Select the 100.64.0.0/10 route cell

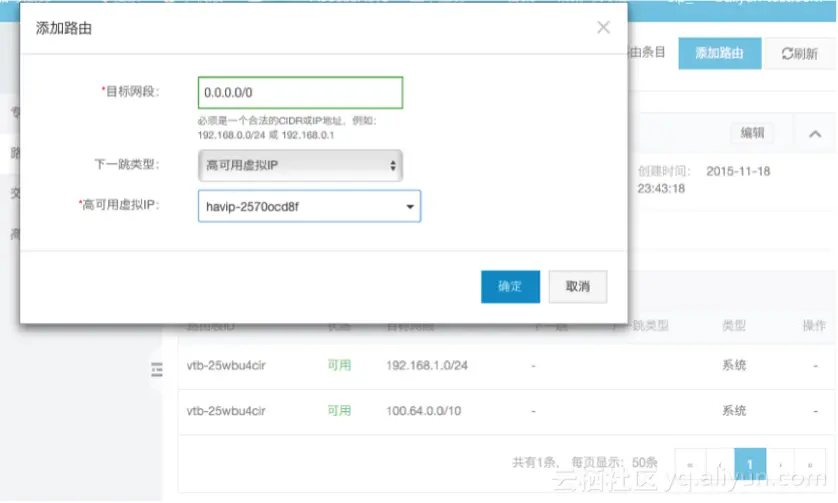tap(423, 411)
